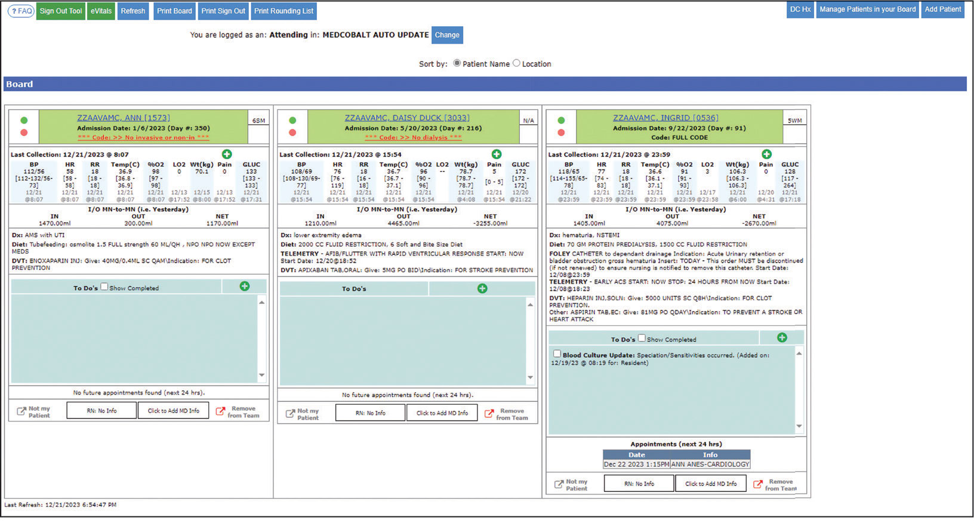Add vitals for INGRID with green plus
This screenshot has width=980, height=523.
[x=767, y=154]
